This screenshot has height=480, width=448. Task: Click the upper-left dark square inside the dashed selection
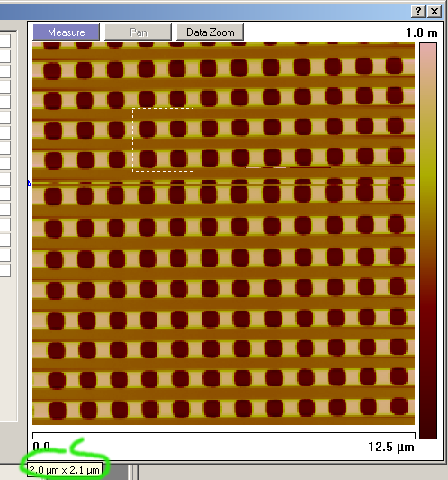(148, 128)
